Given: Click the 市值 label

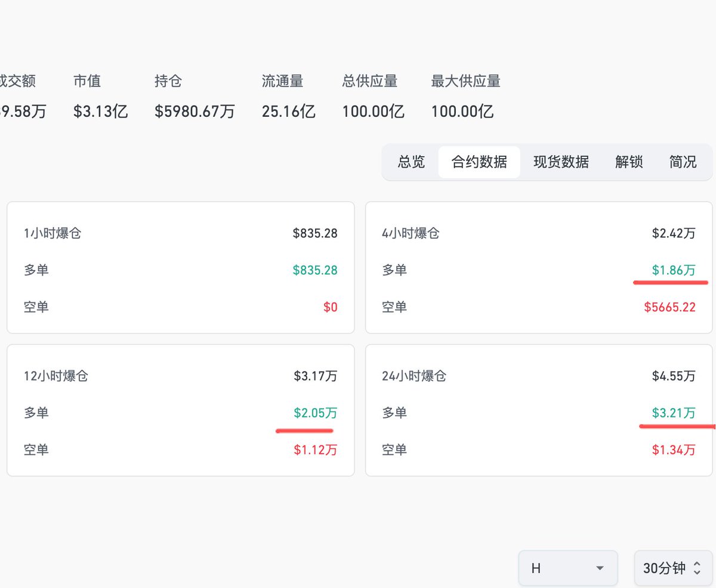Looking at the screenshot, I should click(x=87, y=81).
